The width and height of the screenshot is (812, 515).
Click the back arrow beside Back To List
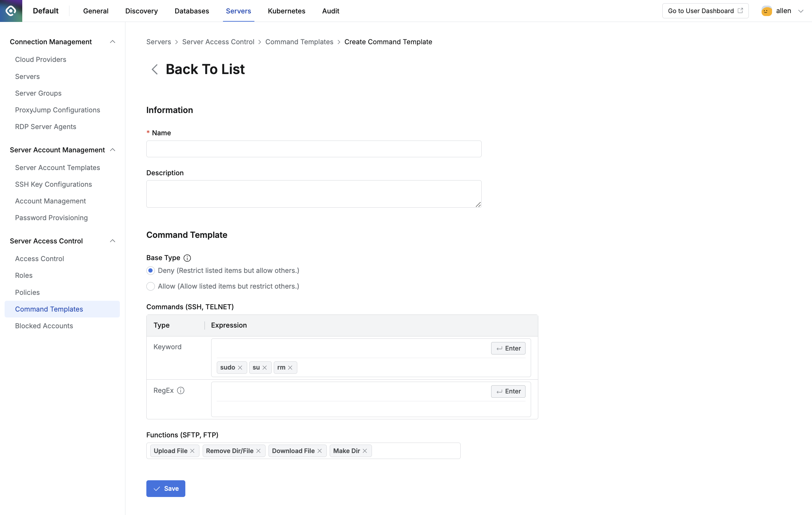155,69
